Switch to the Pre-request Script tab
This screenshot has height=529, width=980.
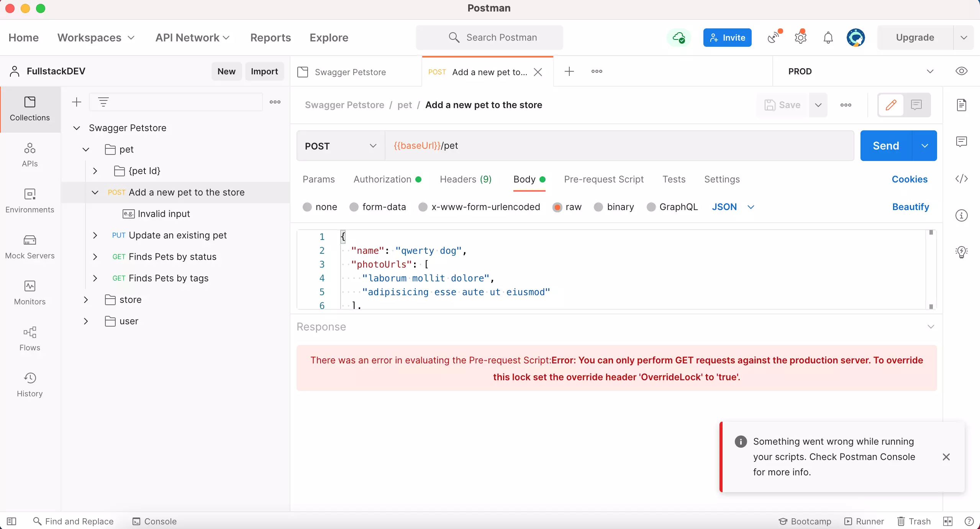tap(604, 179)
